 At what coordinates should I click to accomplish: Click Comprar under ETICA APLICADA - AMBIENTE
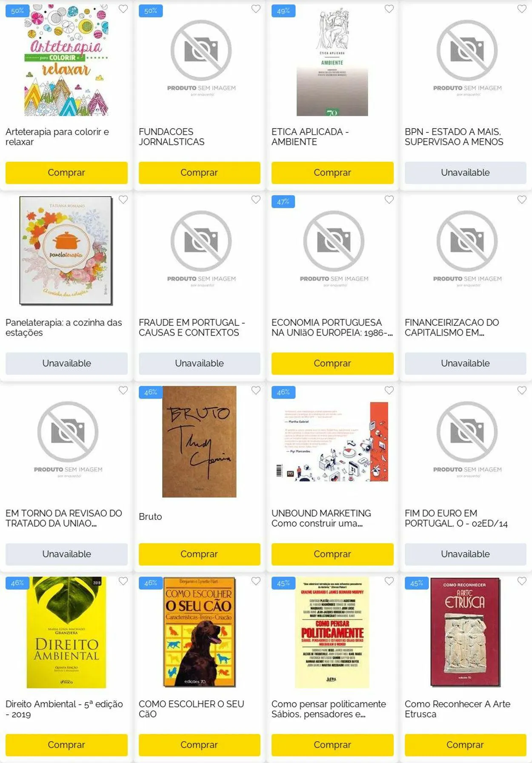click(x=332, y=173)
